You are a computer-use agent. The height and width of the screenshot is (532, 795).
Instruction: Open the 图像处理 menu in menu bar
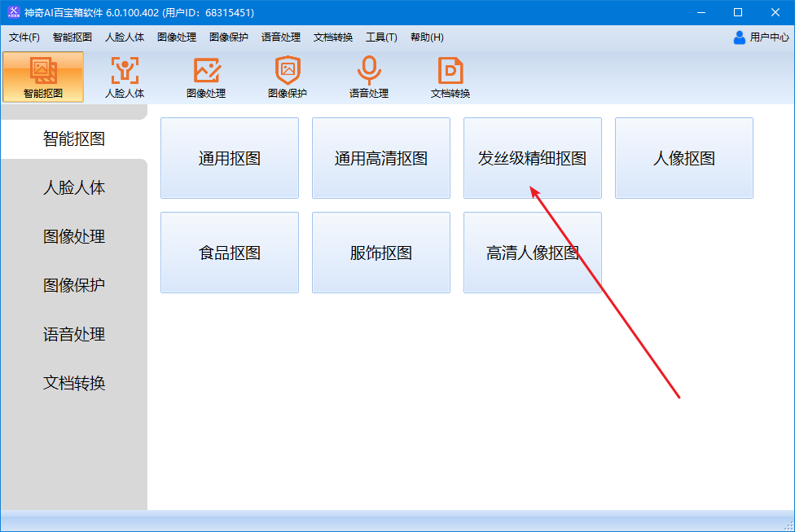tap(177, 37)
